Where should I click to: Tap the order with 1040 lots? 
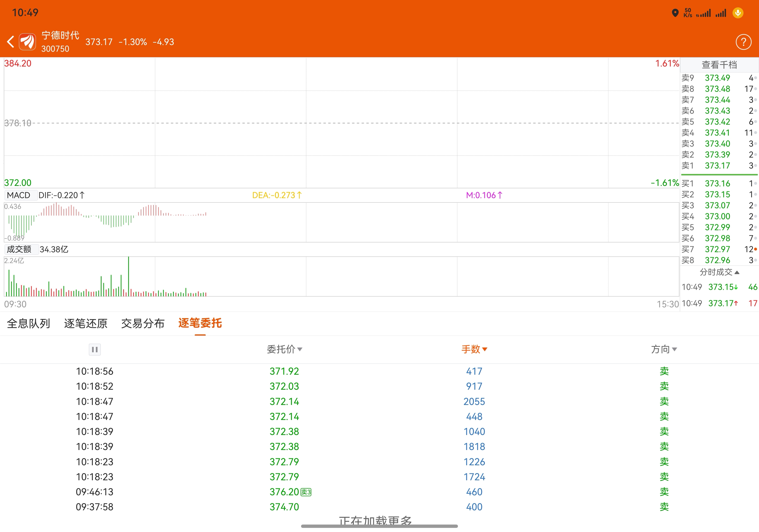coord(379,432)
